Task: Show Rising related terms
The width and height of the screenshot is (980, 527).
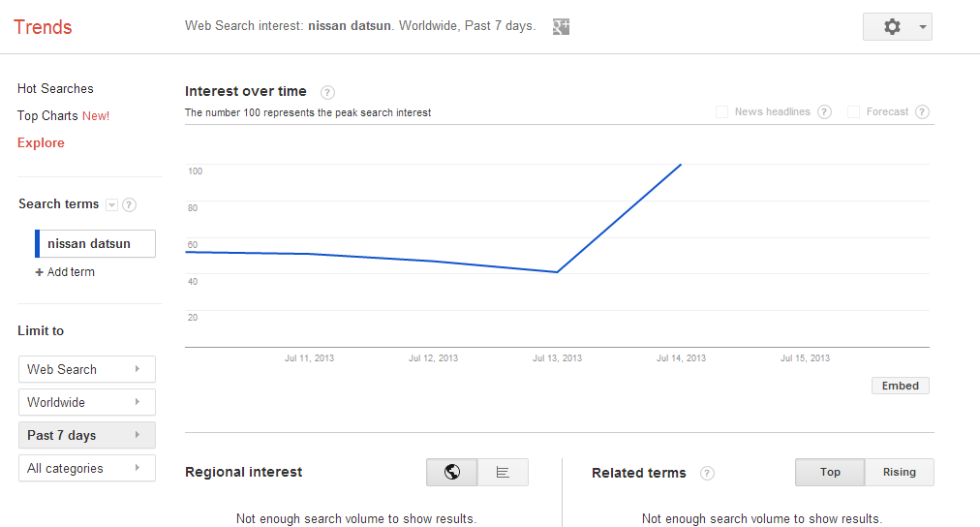Action: [900, 472]
